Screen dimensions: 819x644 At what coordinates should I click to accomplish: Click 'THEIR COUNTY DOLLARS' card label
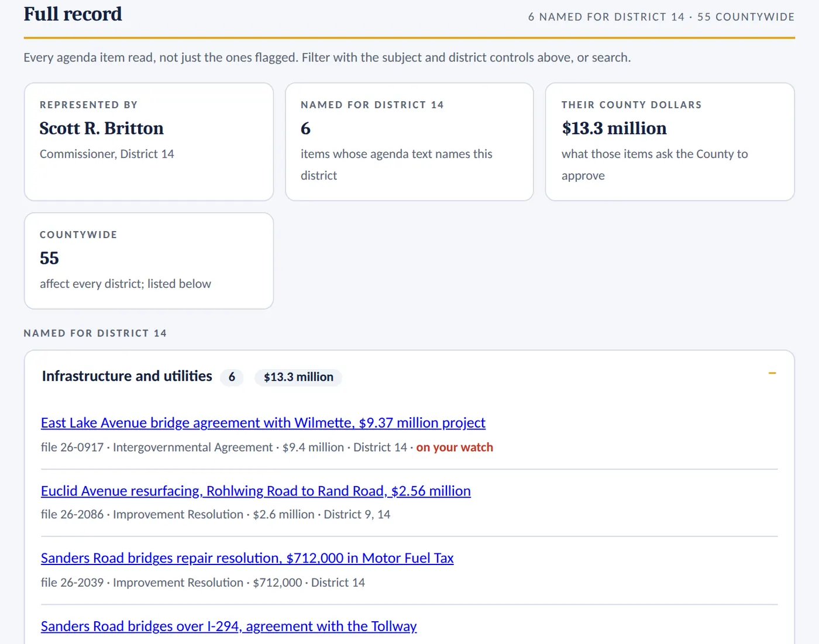click(x=632, y=105)
